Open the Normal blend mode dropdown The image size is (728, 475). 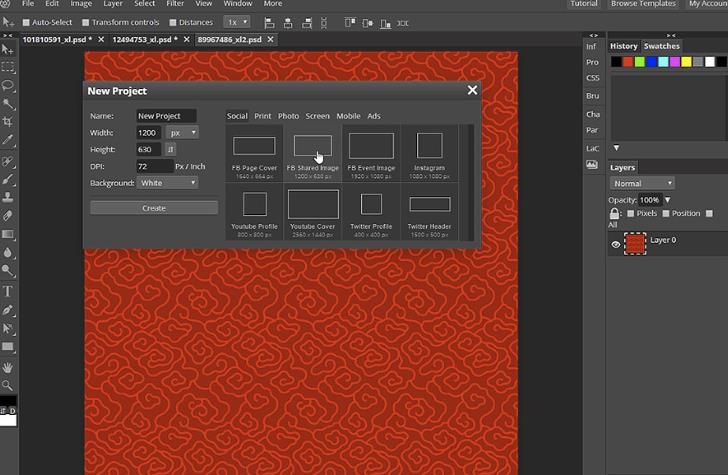642,184
